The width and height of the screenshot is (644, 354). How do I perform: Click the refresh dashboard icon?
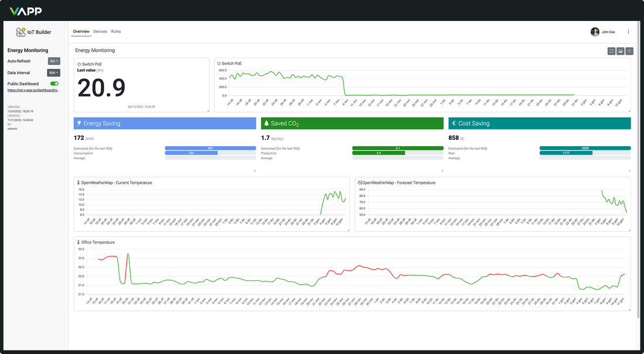629,51
